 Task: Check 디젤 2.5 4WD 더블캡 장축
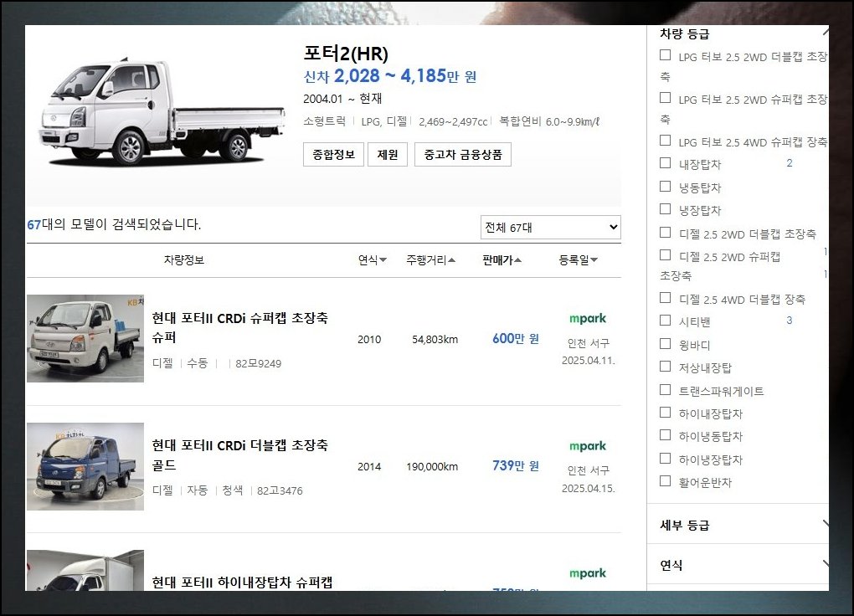[665, 297]
